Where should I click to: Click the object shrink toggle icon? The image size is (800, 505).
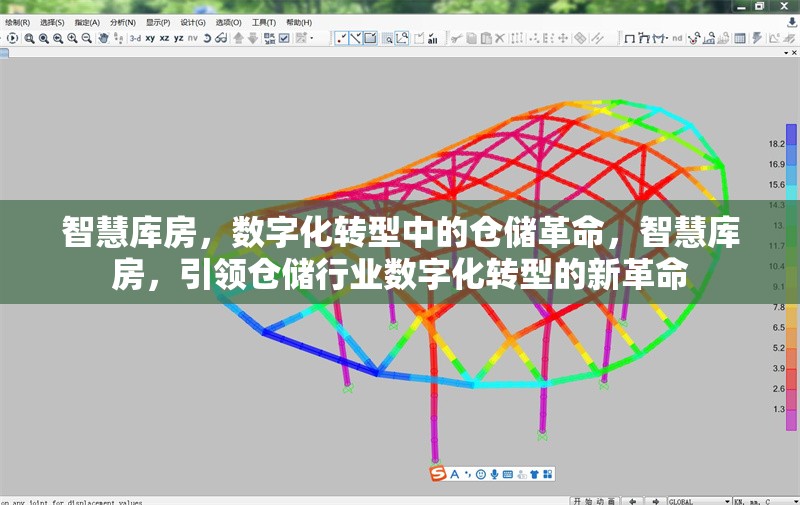point(270,38)
